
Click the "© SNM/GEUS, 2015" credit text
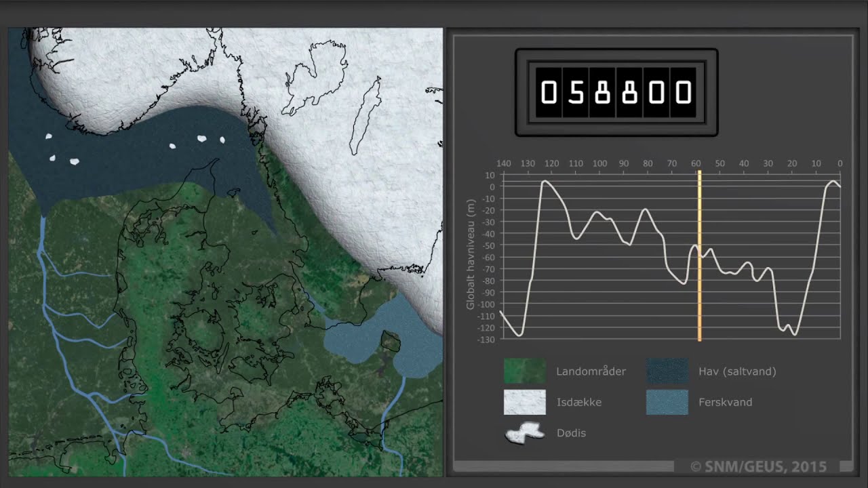coord(758,466)
